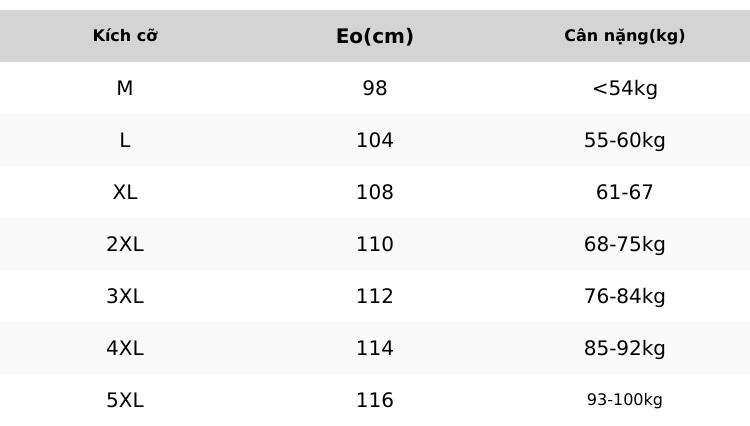Click the Kích cỡ column header
The height and width of the screenshot is (426, 750).
125,36
